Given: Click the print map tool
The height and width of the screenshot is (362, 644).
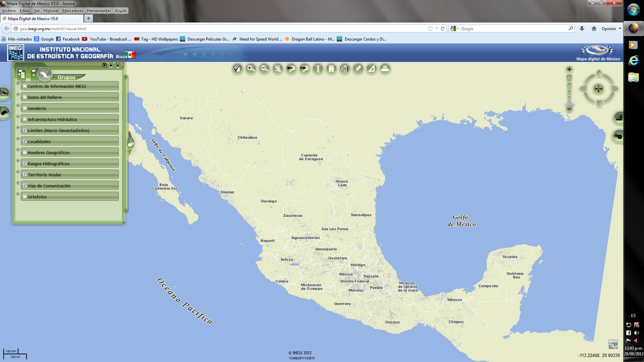Looking at the screenshot, I should pos(385,69).
